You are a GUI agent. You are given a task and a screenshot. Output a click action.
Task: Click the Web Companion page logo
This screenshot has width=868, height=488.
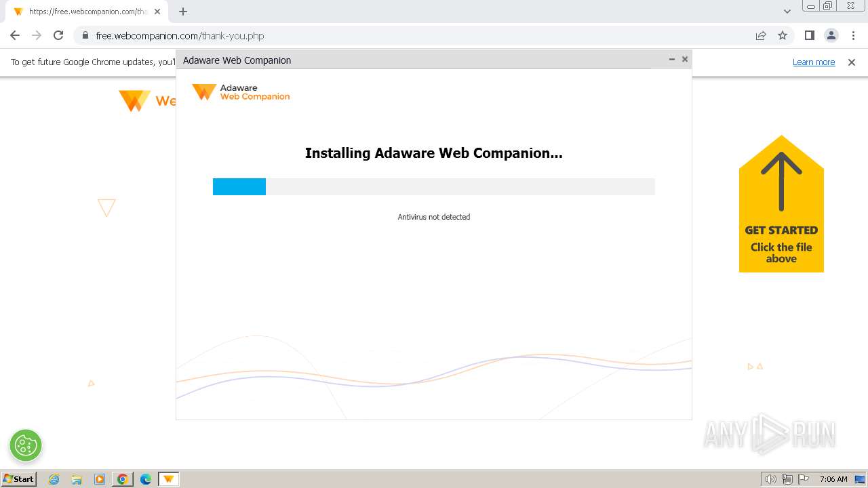coord(147,101)
